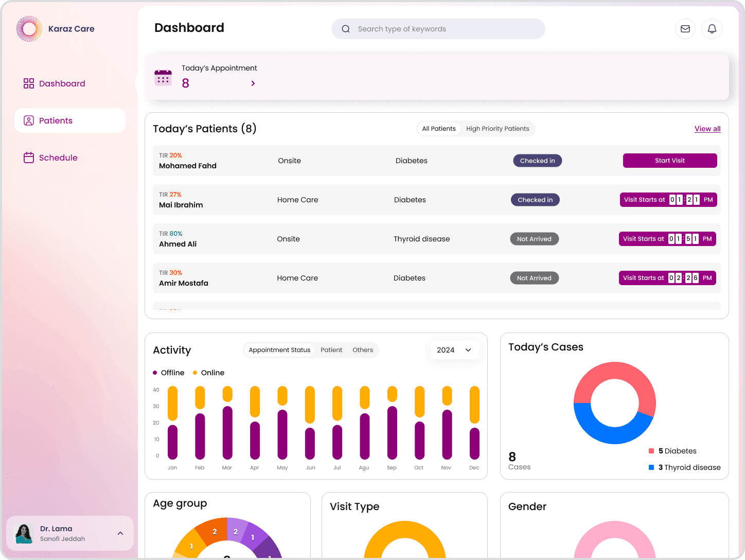The height and width of the screenshot is (560, 745).
Task: Open the 2024 year dropdown
Action: 455,350
